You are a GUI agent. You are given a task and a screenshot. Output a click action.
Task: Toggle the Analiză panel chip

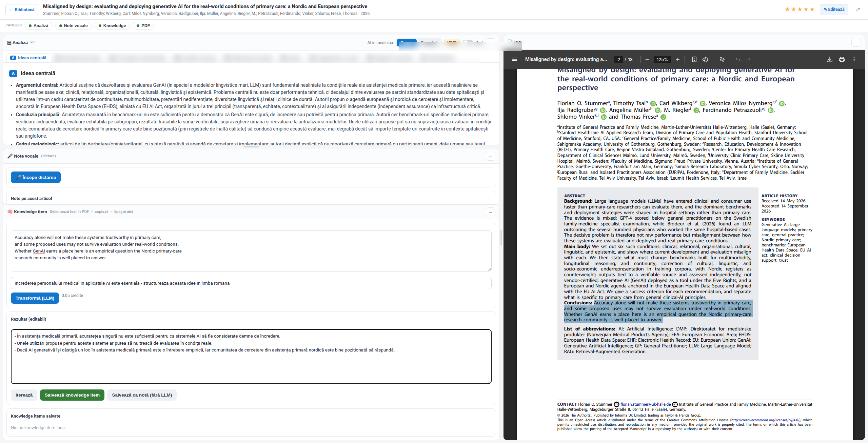(x=39, y=26)
